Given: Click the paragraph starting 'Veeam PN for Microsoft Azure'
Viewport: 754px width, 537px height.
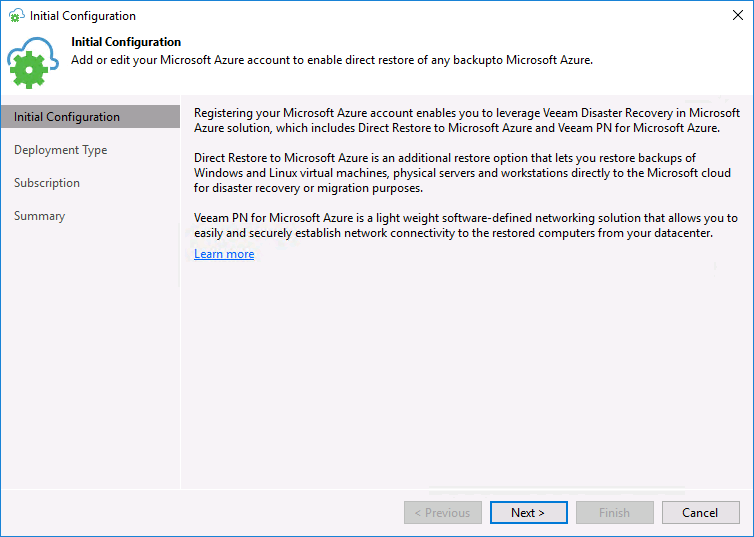Looking at the screenshot, I should point(465,225).
